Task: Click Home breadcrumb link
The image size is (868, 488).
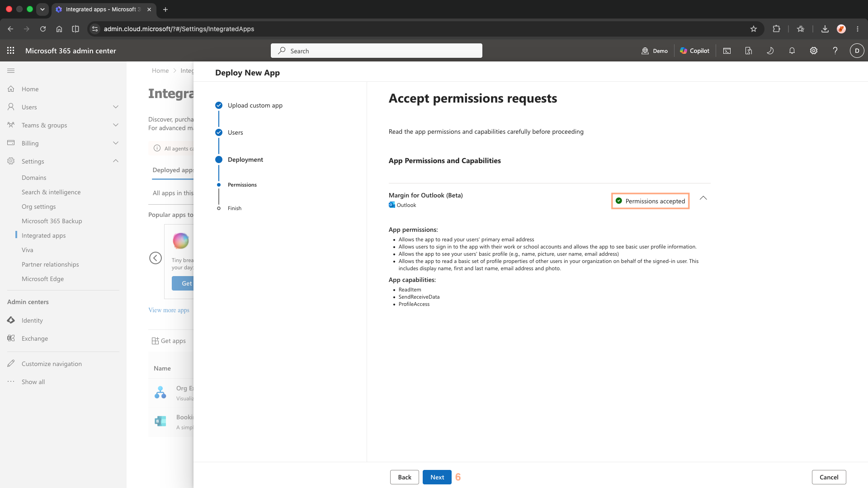Action: click(160, 70)
